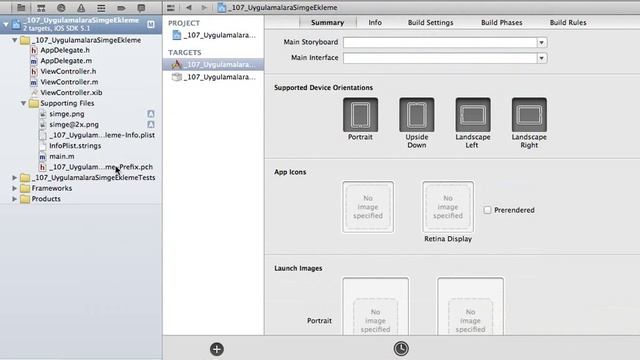Switch to the Build Settings tab

(431, 22)
